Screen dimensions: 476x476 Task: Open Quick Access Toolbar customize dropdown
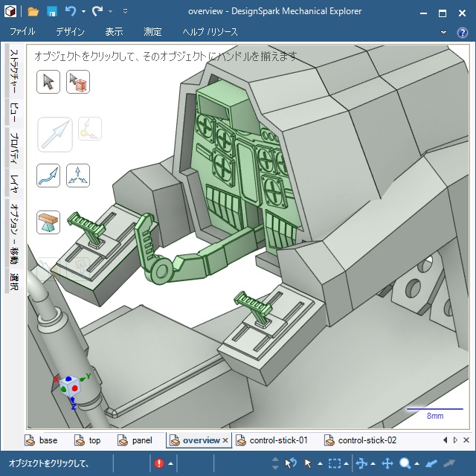(125, 13)
